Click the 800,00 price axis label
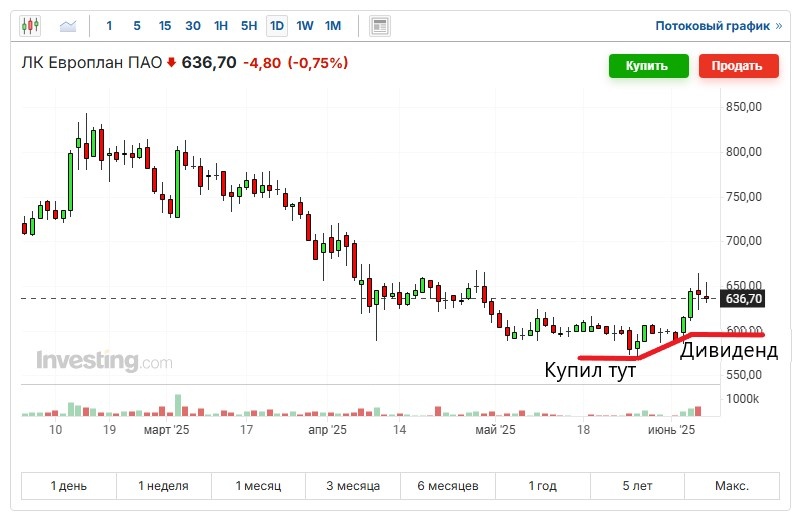The width and height of the screenshot is (802, 520). pyautogui.click(x=744, y=151)
